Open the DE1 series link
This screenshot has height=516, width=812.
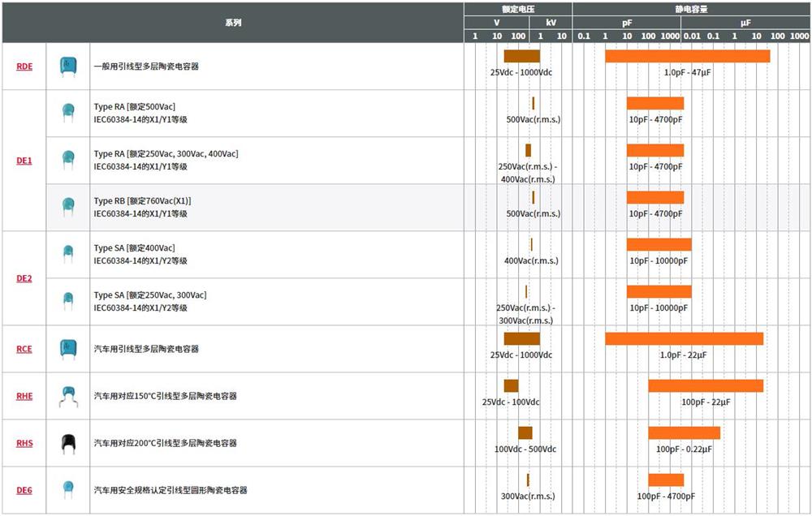pos(24,161)
